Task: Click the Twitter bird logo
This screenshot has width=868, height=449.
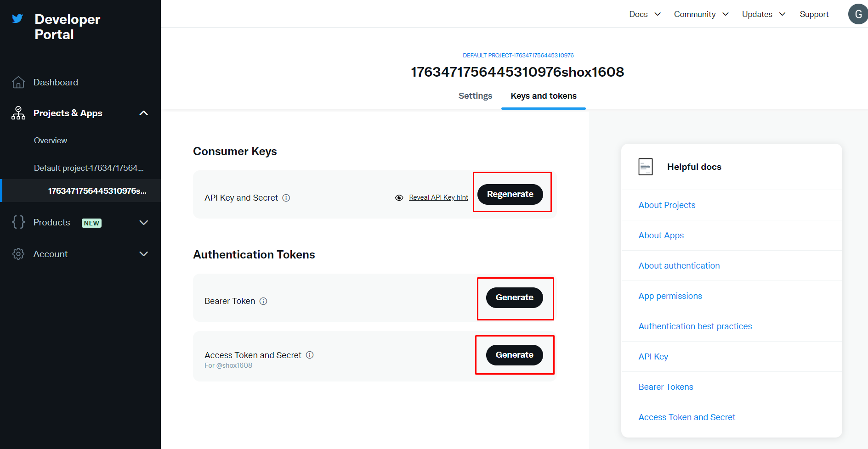Action: [x=17, y=19]
